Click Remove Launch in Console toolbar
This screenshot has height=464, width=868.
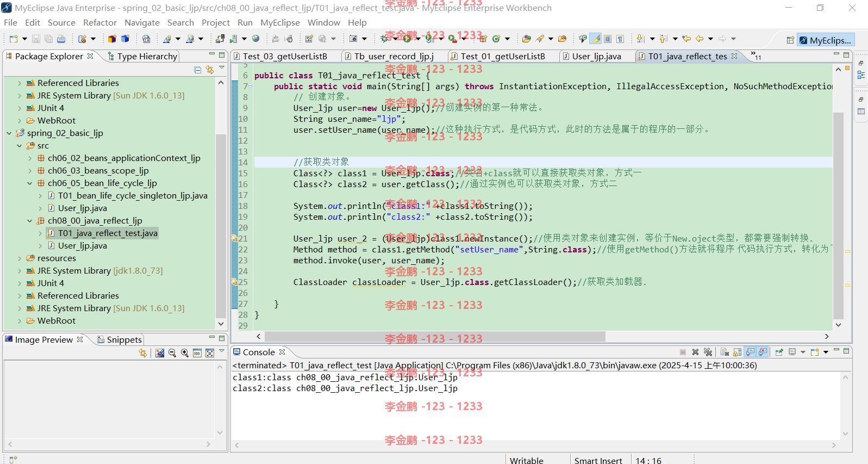coord(695,352)
